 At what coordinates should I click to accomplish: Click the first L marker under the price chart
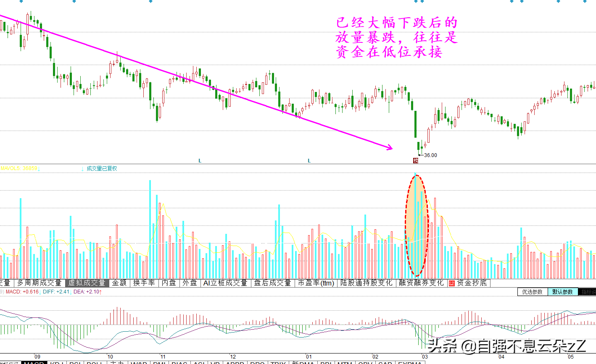(200, 161)
